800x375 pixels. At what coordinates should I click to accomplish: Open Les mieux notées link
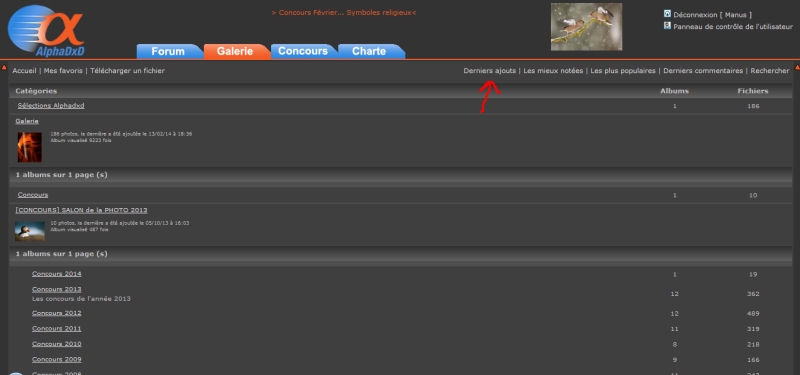click(x=553, y=71)
